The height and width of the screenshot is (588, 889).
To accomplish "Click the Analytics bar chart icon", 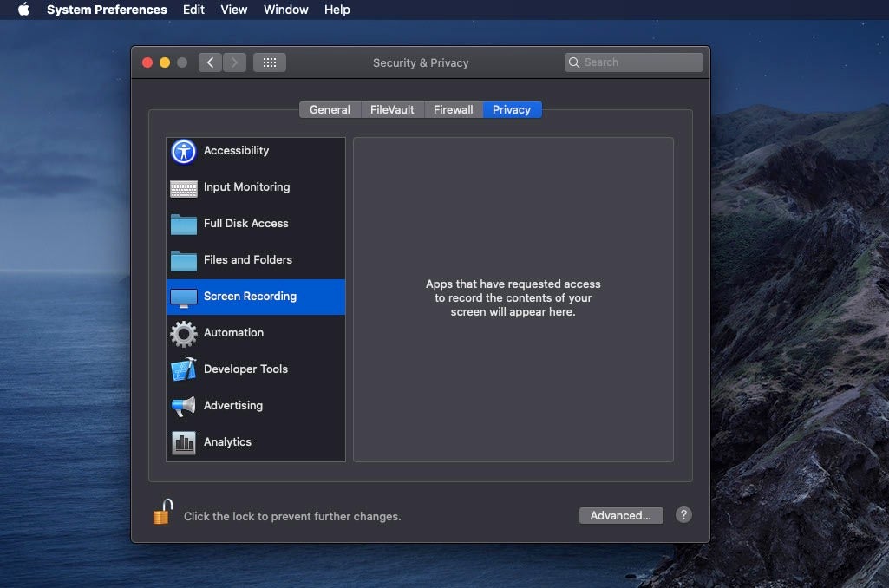I will click(x=183, y=442).
